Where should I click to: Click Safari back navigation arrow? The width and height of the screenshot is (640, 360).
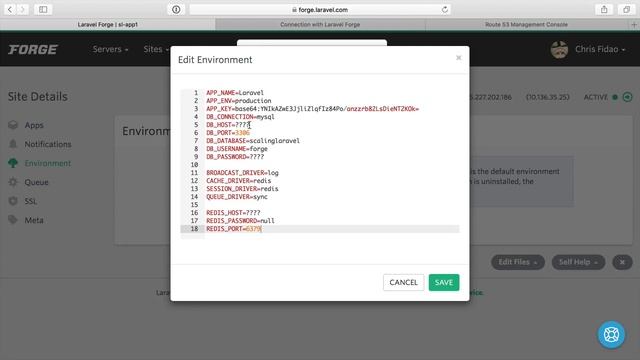[x=10, y=9]
